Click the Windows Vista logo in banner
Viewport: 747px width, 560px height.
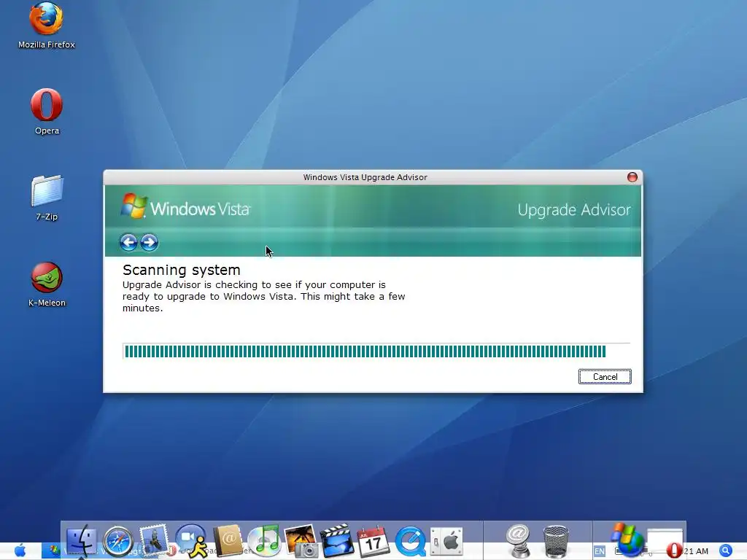[x=185, y=206]
